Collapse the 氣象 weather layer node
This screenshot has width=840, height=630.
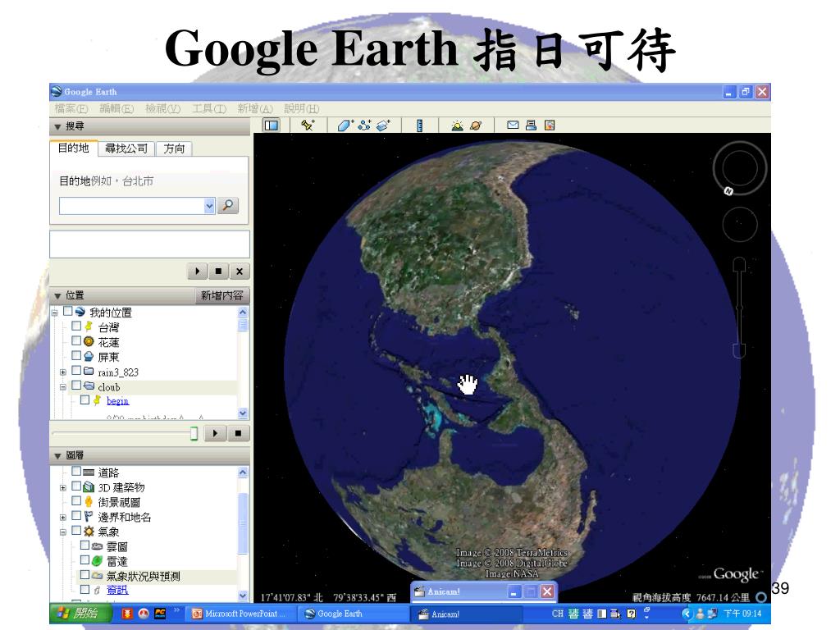click(62, 532)
